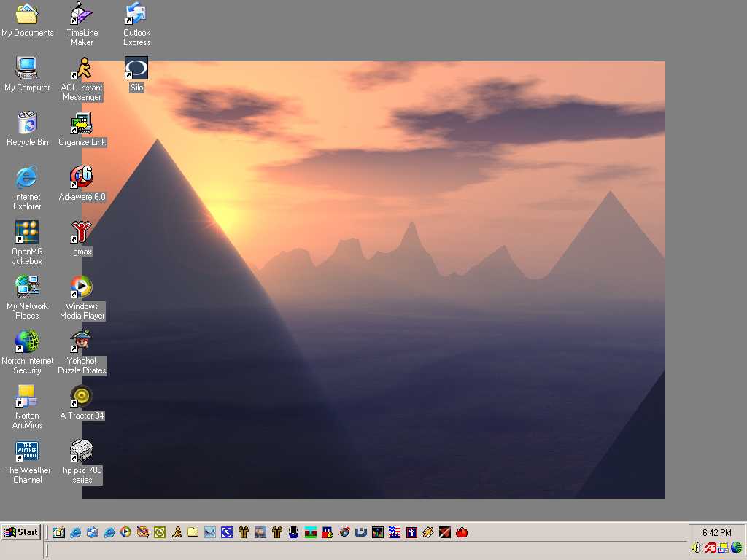The image size is (747, 560).
Task: Open the yellow folder Quick Launch icon
Action: (x=193, y=532)
